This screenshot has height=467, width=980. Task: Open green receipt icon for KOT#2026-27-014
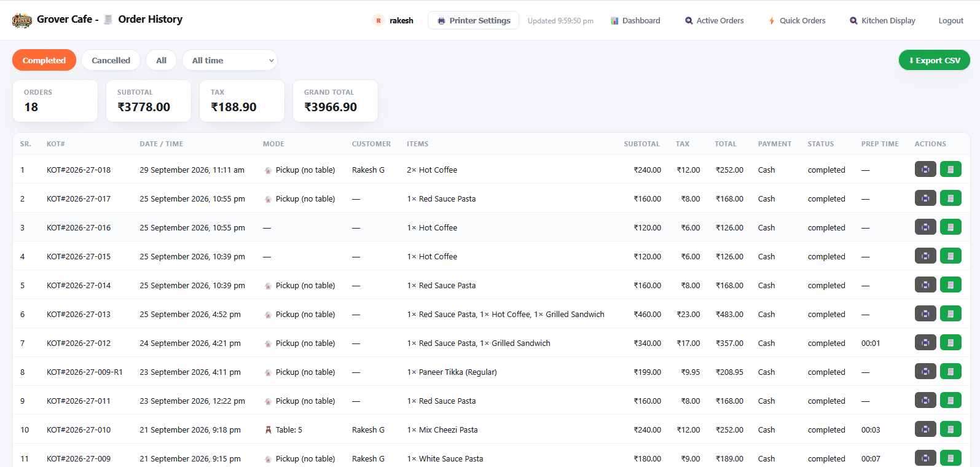951,285
